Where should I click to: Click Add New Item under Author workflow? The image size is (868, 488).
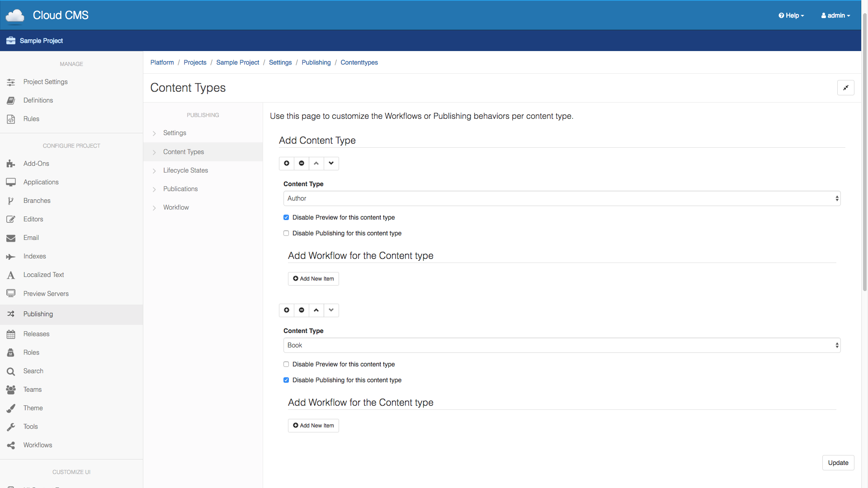(313, 279)
